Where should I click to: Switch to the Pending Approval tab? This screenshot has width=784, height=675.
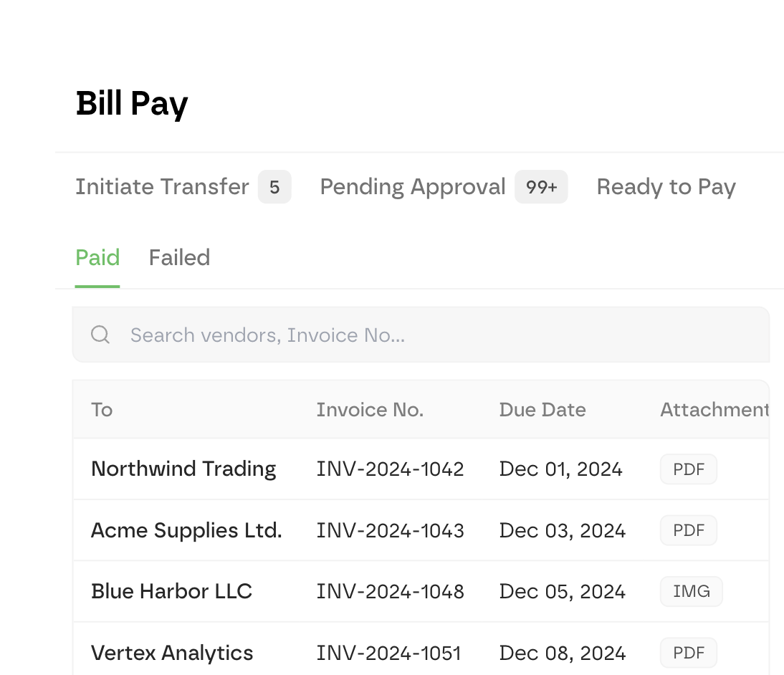coord(413,186)
